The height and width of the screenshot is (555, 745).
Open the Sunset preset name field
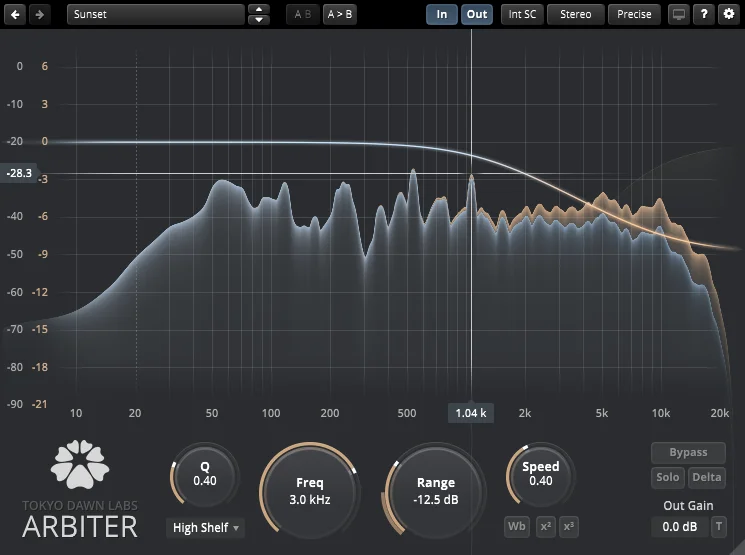pyautogui.click(x=156, y=14)
